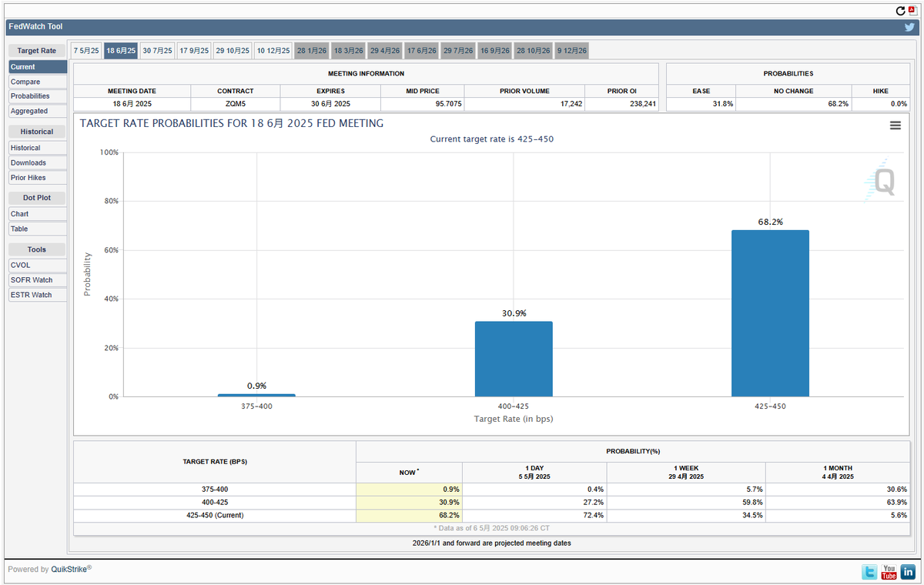
Task: Open the CVOL tool
Action: (21, 266)
